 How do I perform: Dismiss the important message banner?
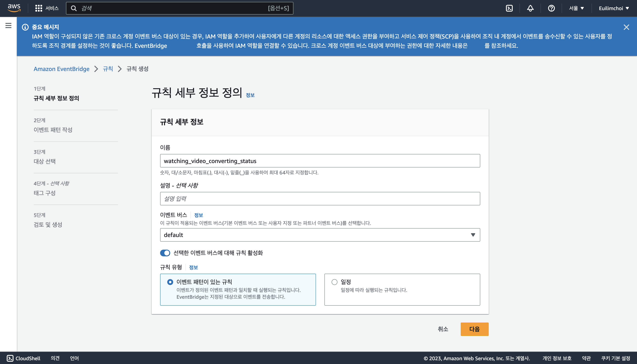click(x=626, y=27)
